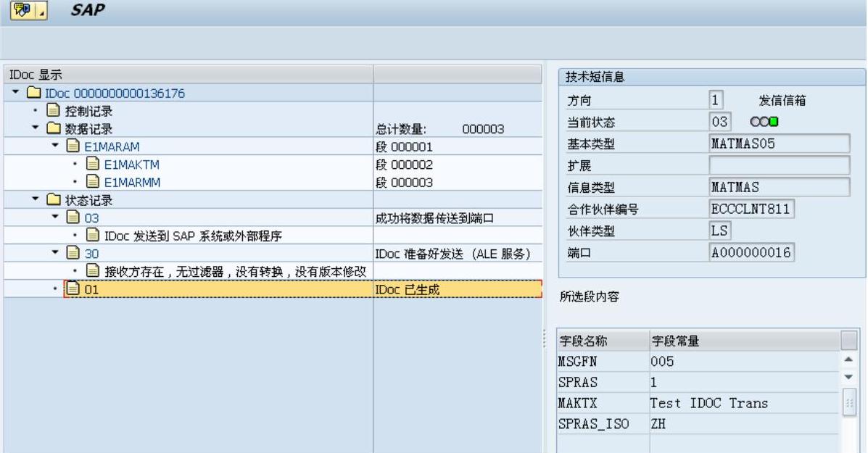The image size is (868, 453).
Task: Open status record 30 link
Action: 91,254
